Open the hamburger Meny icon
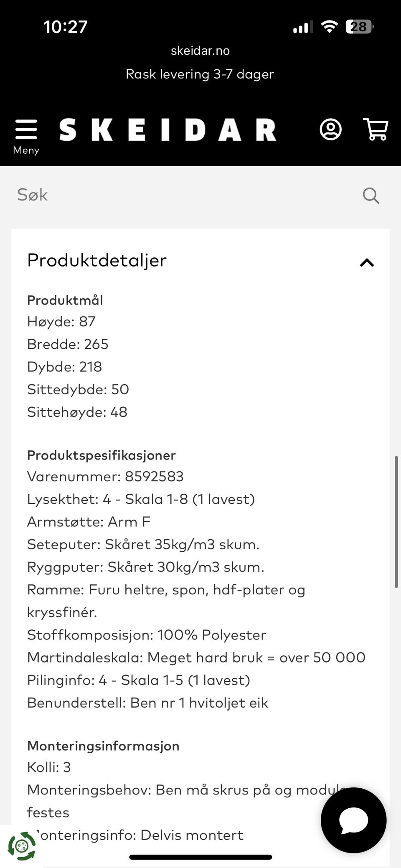 [x=26, y=129]
